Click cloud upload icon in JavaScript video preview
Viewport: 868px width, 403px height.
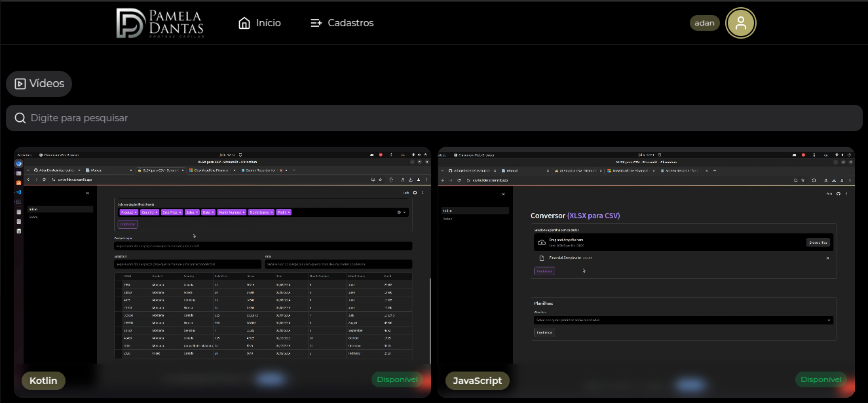tap(541, 242)
